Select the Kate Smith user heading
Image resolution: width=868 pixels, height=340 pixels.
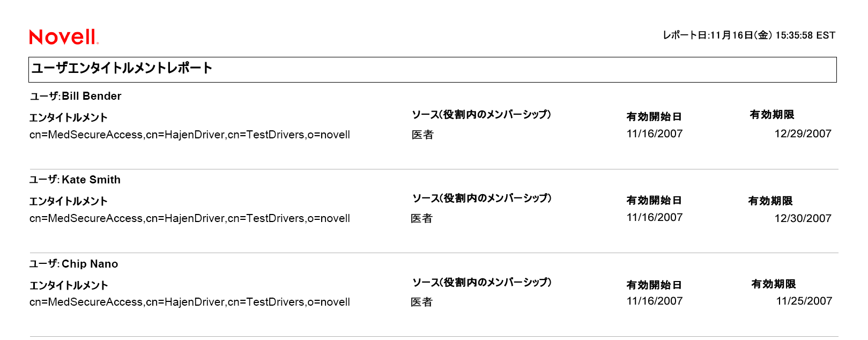tap(75, 180)
